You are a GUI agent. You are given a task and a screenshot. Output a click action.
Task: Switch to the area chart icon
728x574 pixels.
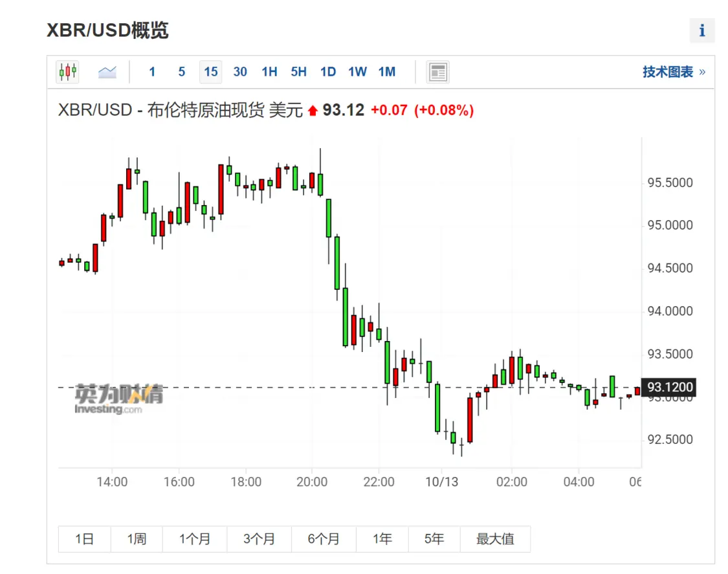coord(107,72)
